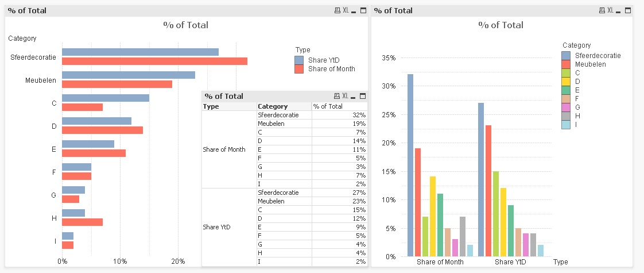Viewport: 644px width, 273px height.
Task: Click the Share YtD legend color swatch
Action: 299,60
